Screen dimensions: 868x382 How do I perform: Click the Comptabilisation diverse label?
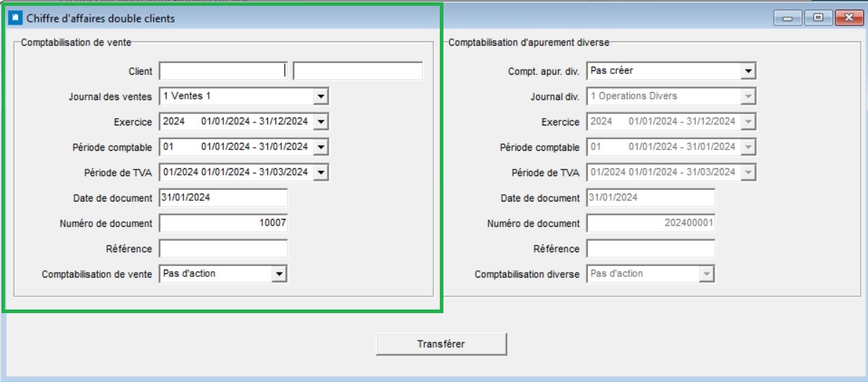click(x=527, y=274)
